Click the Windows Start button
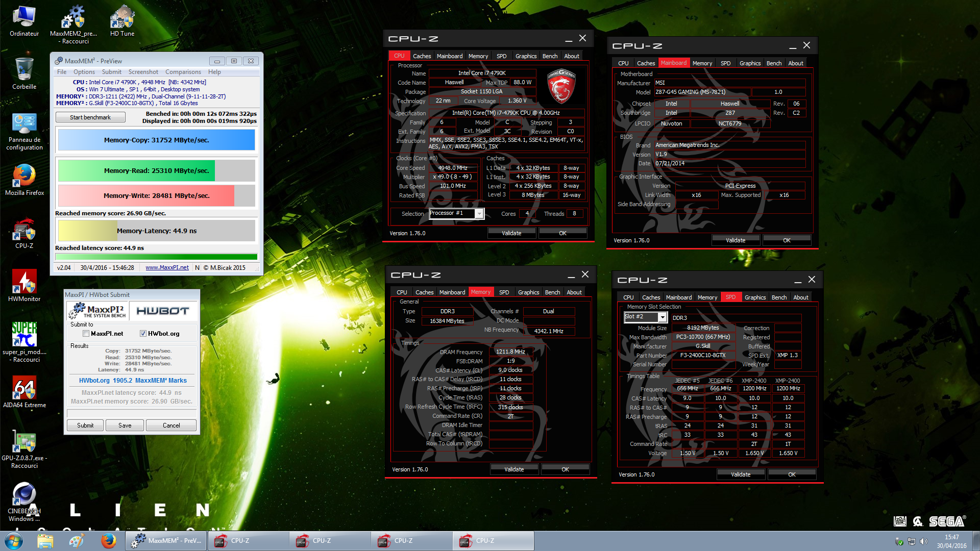Viewport: 980px width, 551px height. (14, 541)
